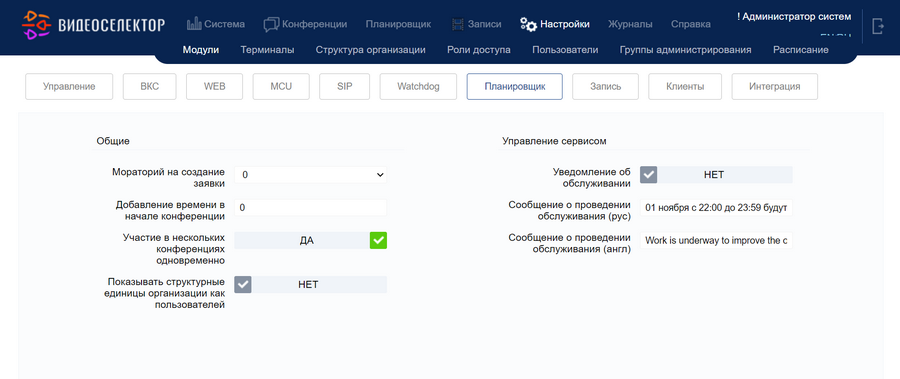Switch to the MCU module tab
Image resolution: width=900 pixels, height=379 pixels.
tap(281, 87)
